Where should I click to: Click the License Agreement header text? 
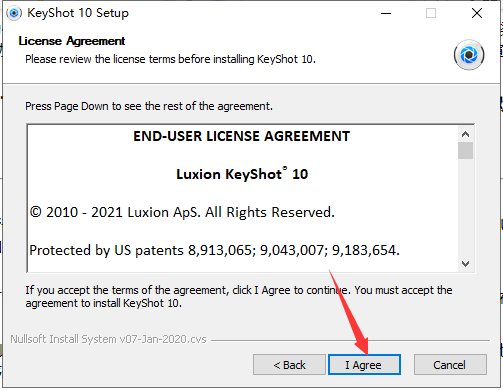point(72,41)
